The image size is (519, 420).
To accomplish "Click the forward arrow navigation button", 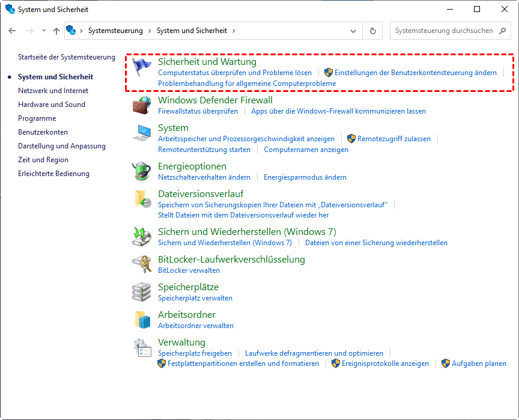I will point(30,31).
